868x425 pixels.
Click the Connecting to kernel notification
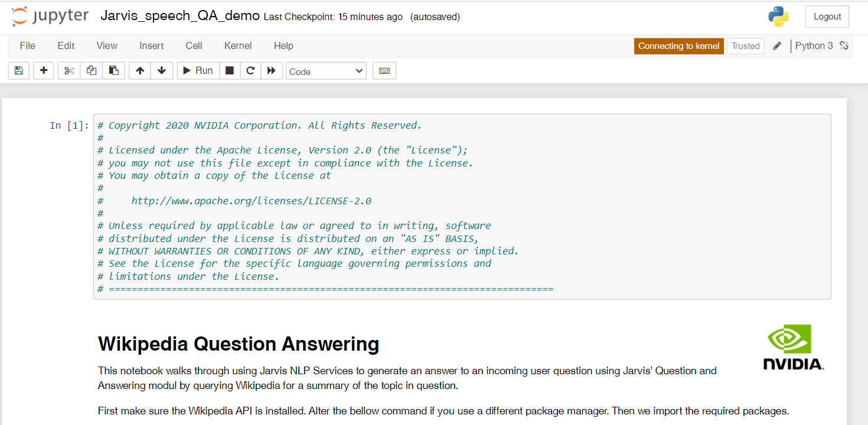[x=678, y=46]
